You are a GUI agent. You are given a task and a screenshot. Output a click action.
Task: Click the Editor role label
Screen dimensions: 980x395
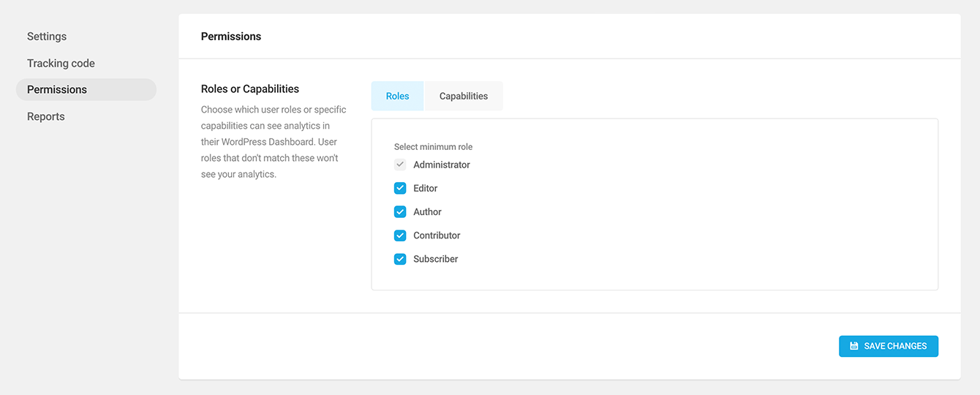[426, 188]
